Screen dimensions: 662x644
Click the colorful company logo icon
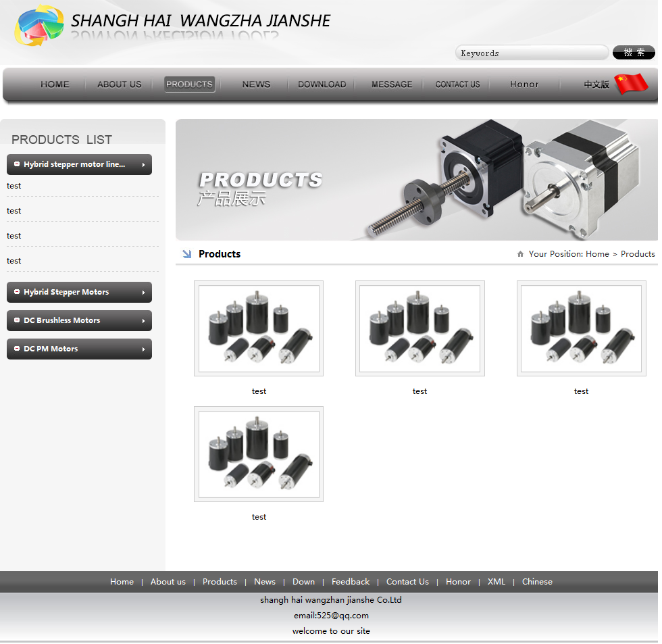point(39,26)
